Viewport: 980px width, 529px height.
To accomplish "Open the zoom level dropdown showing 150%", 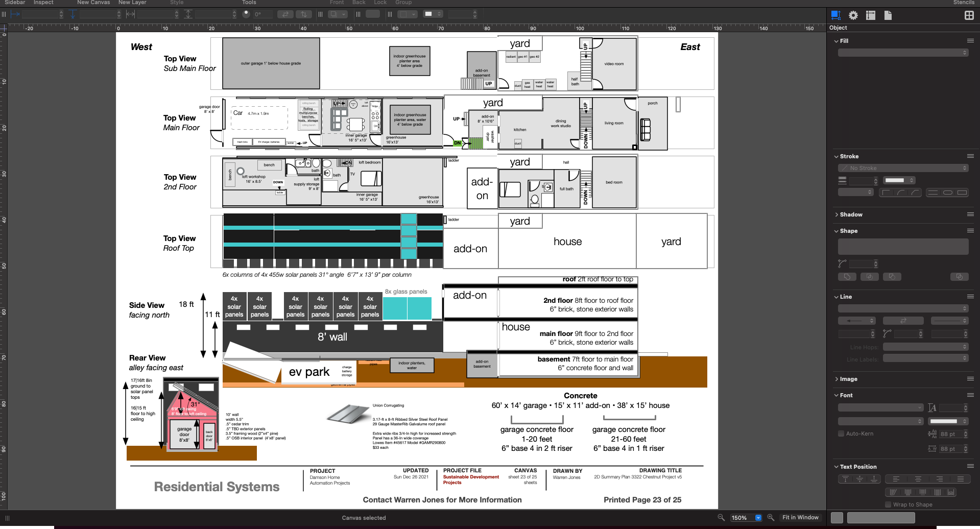I will pos(758,517).
